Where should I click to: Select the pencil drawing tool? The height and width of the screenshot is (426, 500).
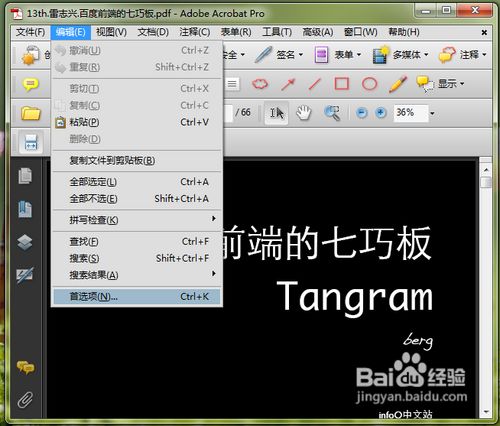[398, 84]
